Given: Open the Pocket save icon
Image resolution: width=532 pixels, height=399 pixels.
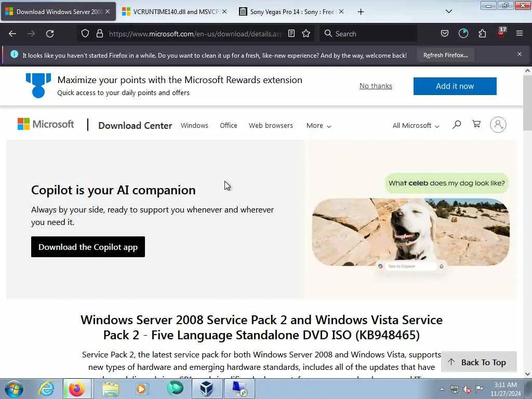Looking at the screenshot, I should 445,34.
